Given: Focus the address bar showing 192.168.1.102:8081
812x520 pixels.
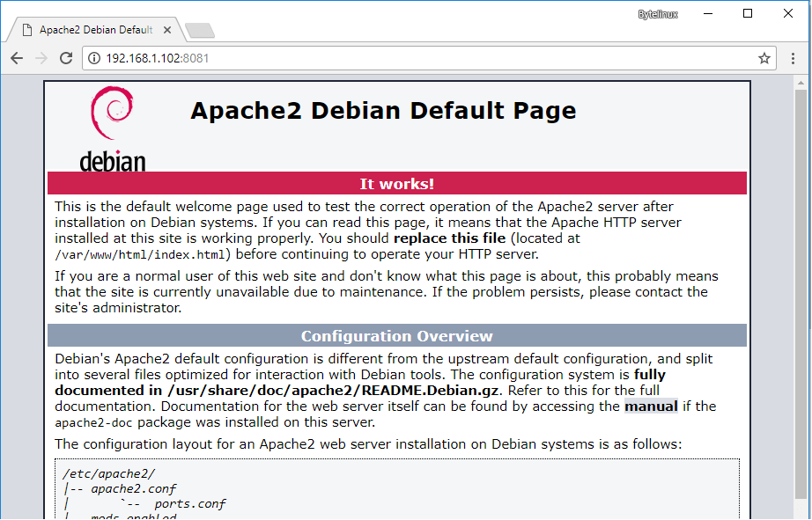Looking at the screenshot, I should click(x=423, y=58).
